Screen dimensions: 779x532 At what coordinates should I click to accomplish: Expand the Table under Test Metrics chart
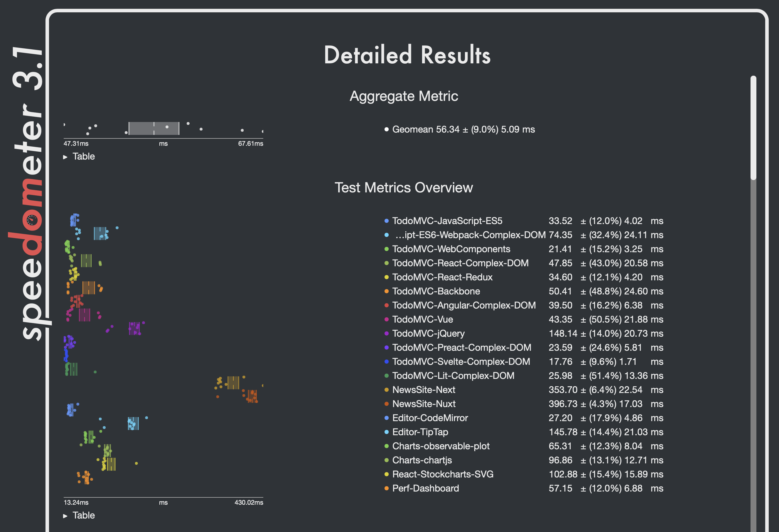(x=83, y=515)
